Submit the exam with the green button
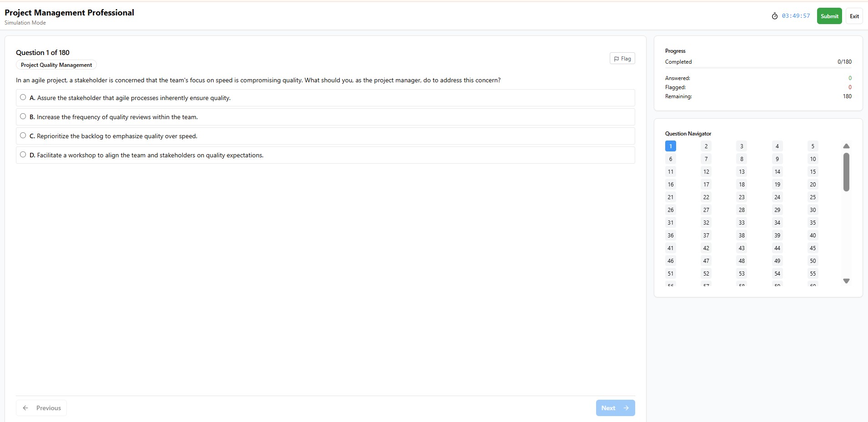 click(x=829, y=16)
